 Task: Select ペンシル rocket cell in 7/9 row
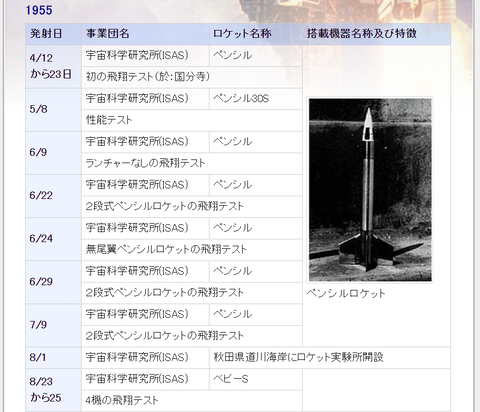tap(256, 314)
